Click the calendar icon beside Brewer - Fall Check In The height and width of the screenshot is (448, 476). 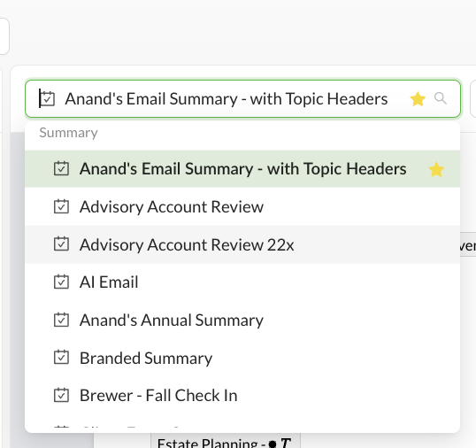pos(61,395)
